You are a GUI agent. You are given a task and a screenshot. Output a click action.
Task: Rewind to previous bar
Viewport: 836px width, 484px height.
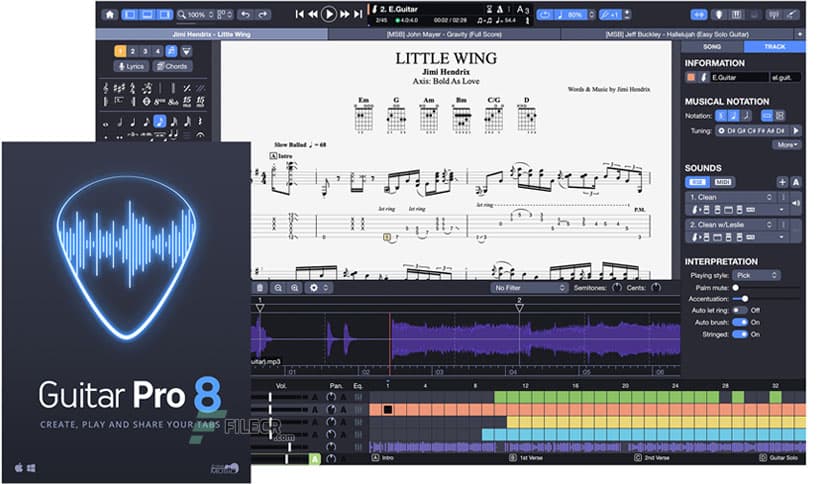[313, 14]
